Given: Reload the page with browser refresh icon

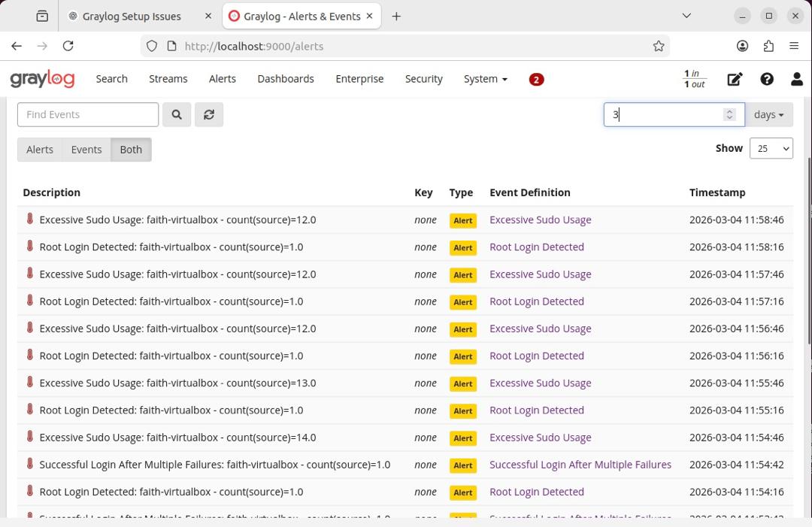Looking at the screenshot, I should tap(68, 46).
